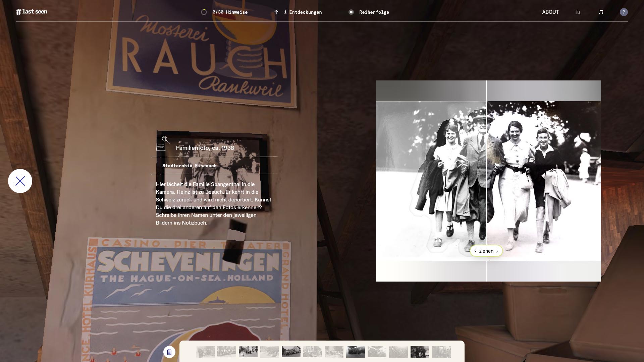Select the eleventh thumbnail in the photo strip
Viewport: 644px width, 362px height.
tap(420, 352)
